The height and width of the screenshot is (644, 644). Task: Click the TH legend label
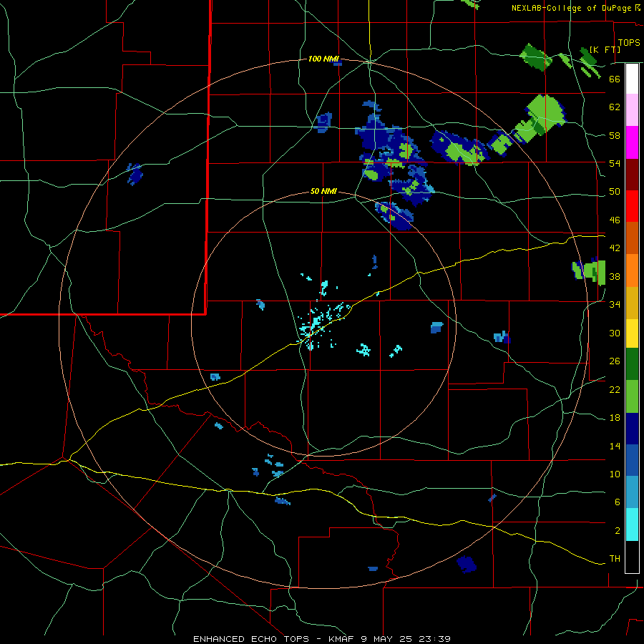pos(615,559)
